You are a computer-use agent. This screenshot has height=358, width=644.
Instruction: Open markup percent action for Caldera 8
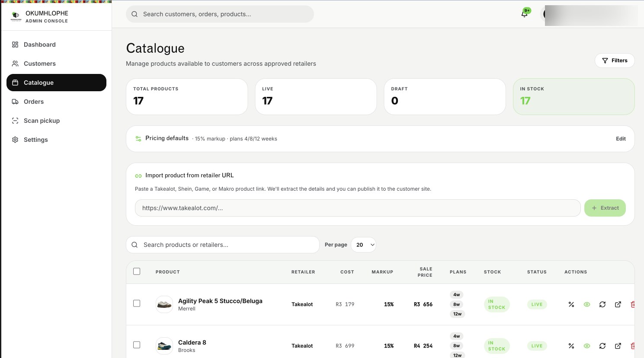571,346
